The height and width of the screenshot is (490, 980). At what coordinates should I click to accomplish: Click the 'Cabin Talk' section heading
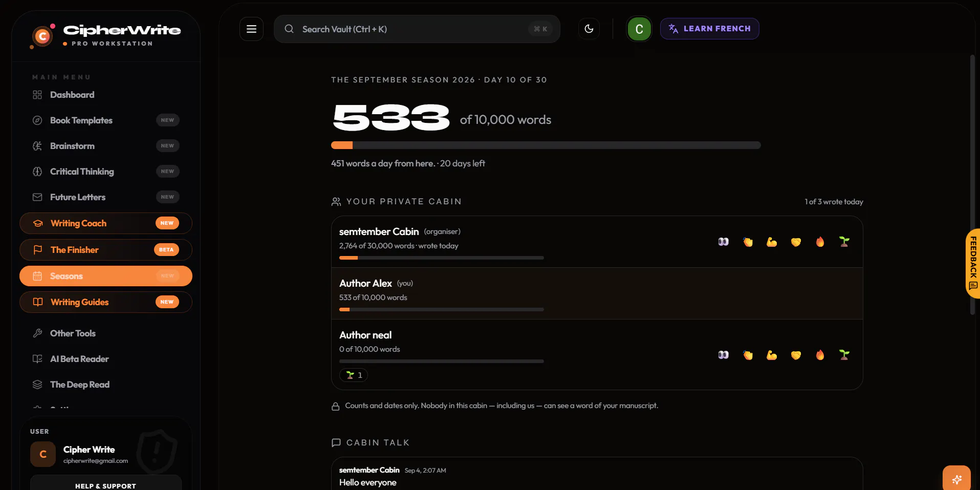coord(378,442)
